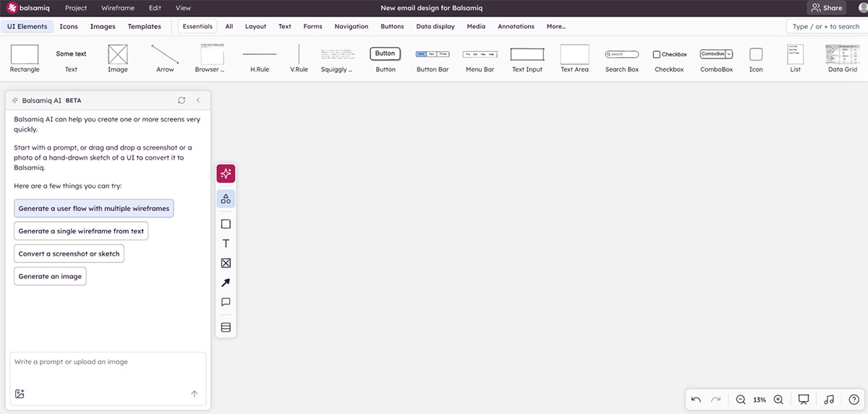Viewport: 868px width, 414px height.
Task: Refresh the Balsamiq AI panel conversation
Action: point(182,100)
